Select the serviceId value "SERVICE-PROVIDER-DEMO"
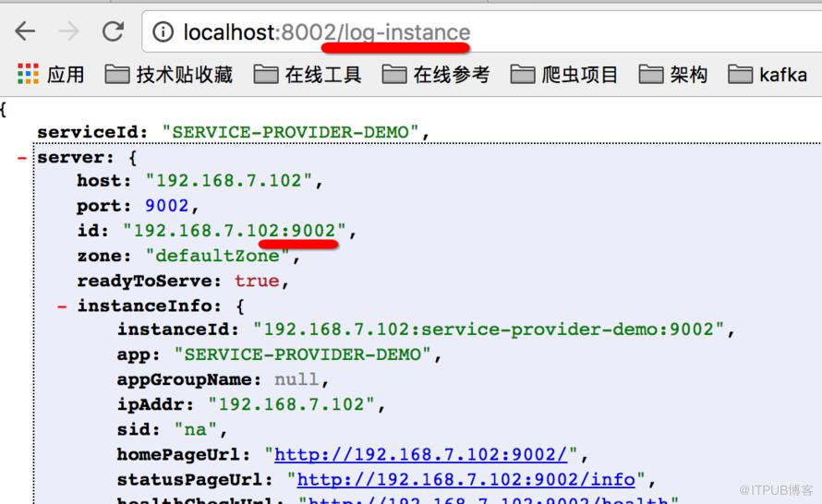The height and width of the screenshot is (504, 822). (290, 132)
